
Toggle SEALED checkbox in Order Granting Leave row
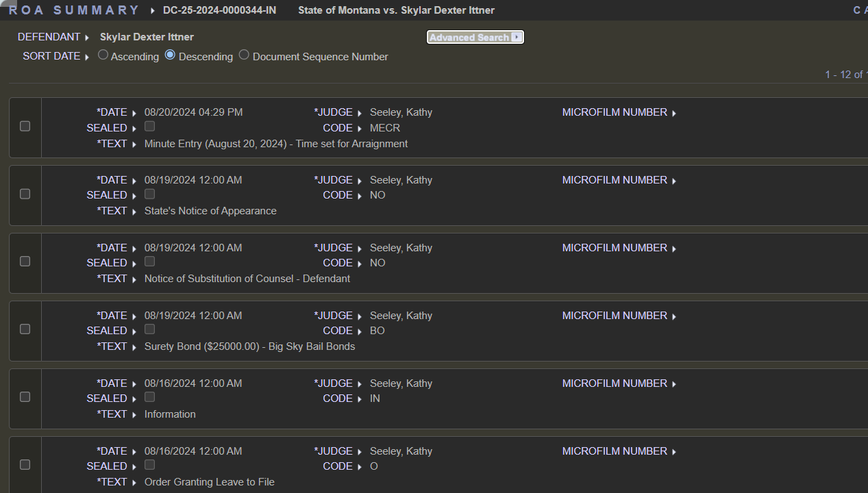pyautogui.click(x=149, y=465)
